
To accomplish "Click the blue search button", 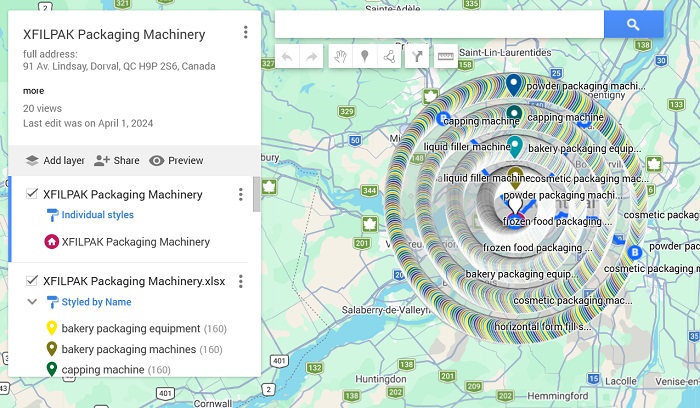I will (x=633, y=25).
